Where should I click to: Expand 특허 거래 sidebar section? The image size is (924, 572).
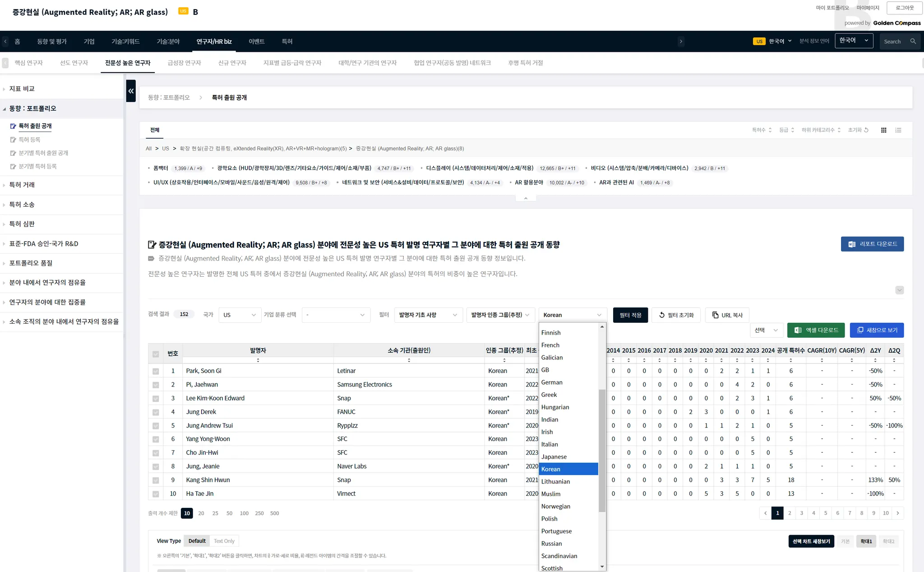point(22,185)
